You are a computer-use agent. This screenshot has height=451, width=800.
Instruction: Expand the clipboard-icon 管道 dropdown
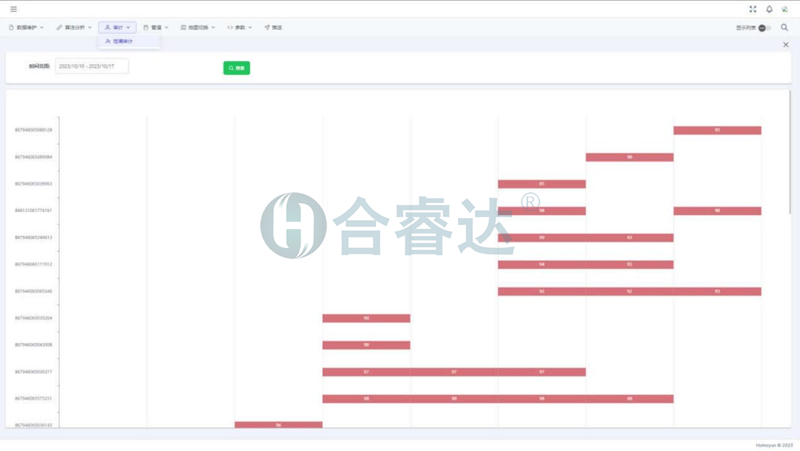[x=156, y=28]
